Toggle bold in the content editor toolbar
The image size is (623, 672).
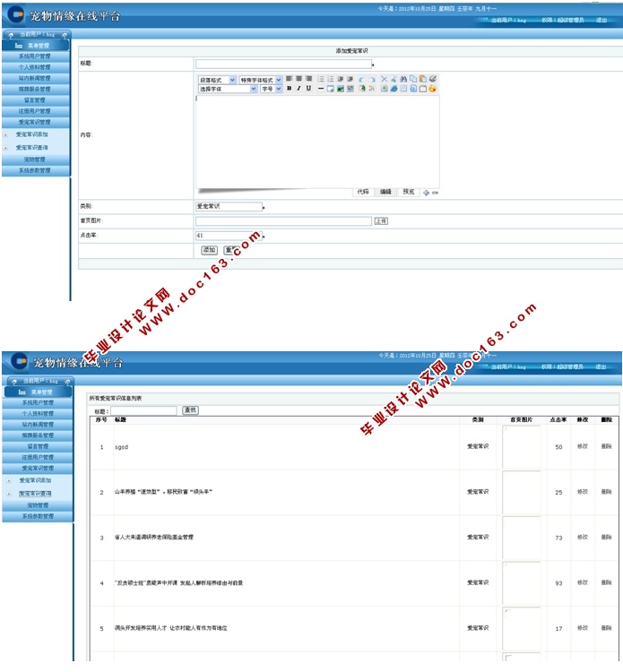click(289, 89)
